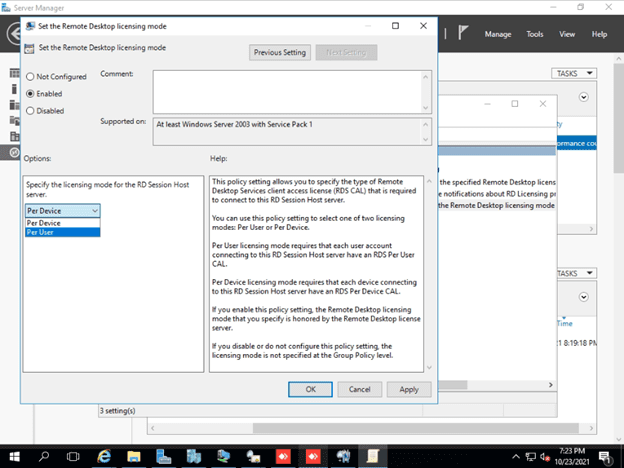Select the Disabled radio button

pos(30,111)
